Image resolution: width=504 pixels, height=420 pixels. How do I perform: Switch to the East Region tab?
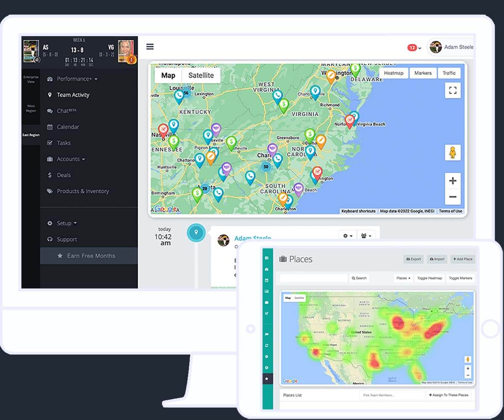click(x=31, y=135)
